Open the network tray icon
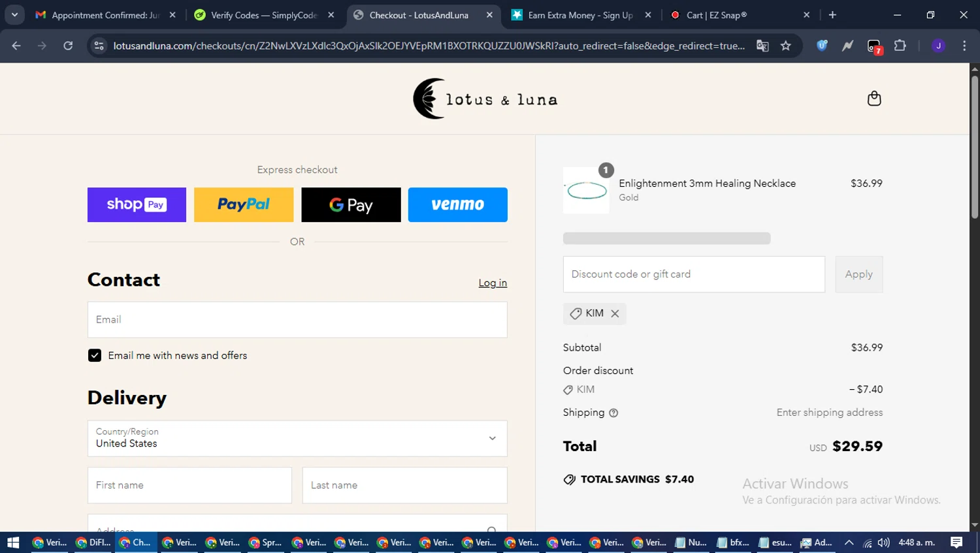980x553 pixels. click(867, 543)
